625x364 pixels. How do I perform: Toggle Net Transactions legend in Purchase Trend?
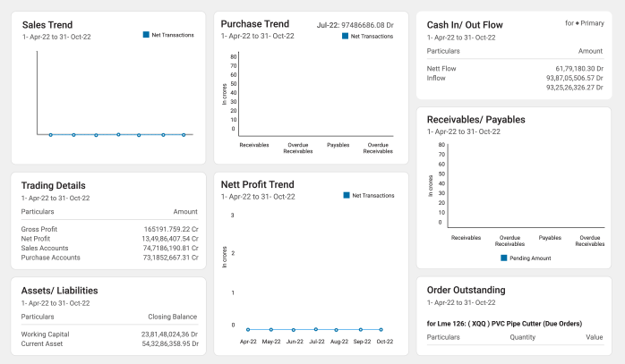(347, 37)
